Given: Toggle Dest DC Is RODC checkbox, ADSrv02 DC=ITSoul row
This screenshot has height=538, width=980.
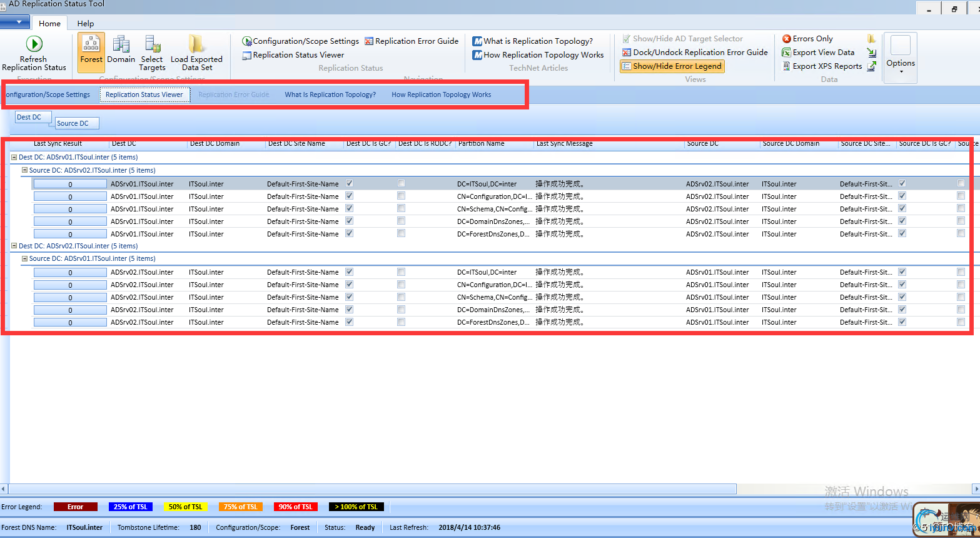Looking at the screenshot, I should point(401,272).
